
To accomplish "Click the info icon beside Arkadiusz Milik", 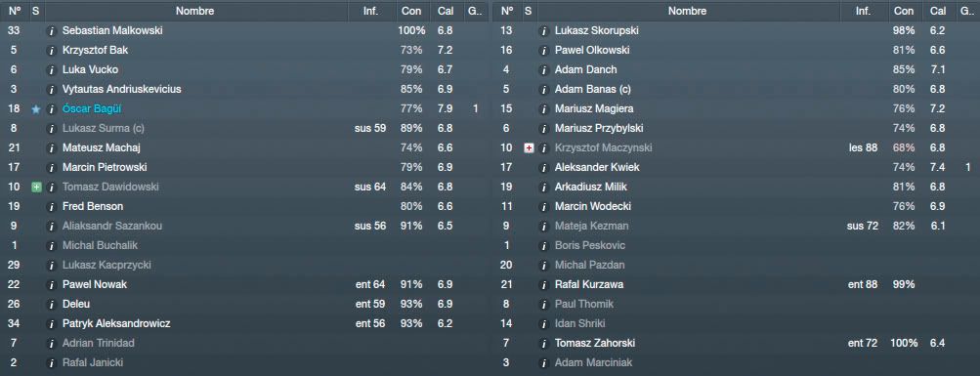I will (544, 187).
